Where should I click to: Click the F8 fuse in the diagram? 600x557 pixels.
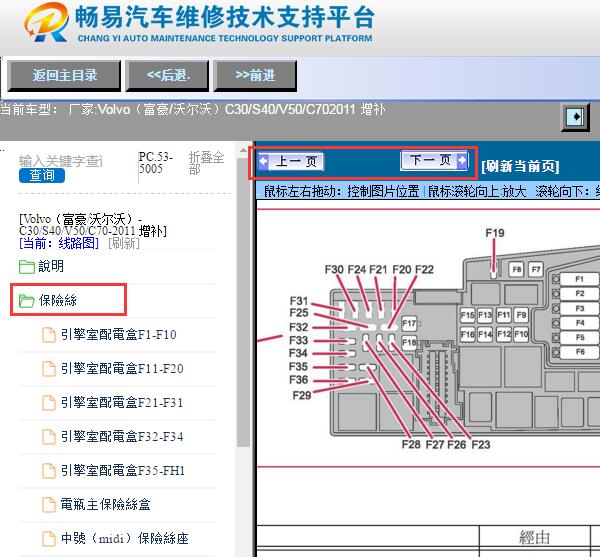click(x=517, y=269)
